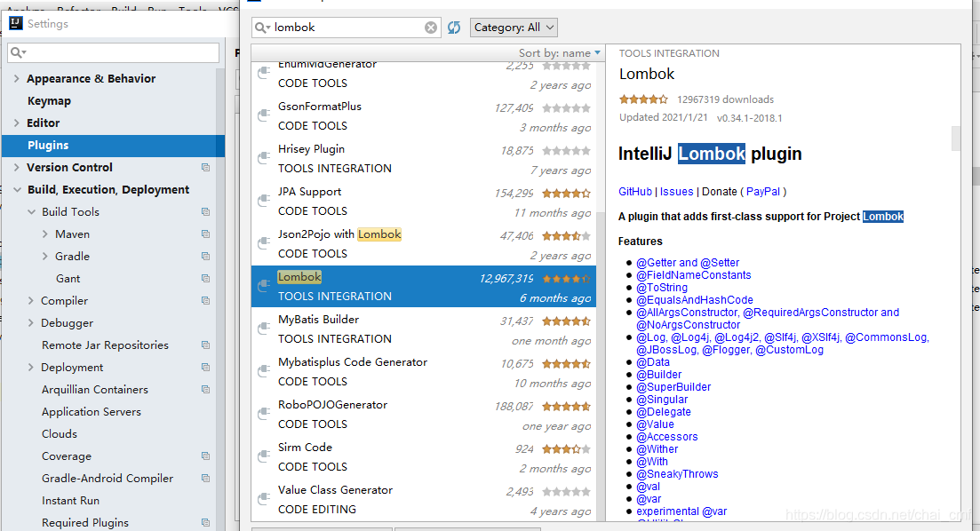
Task: Open Application Servers settings
Action: [92, 412]
